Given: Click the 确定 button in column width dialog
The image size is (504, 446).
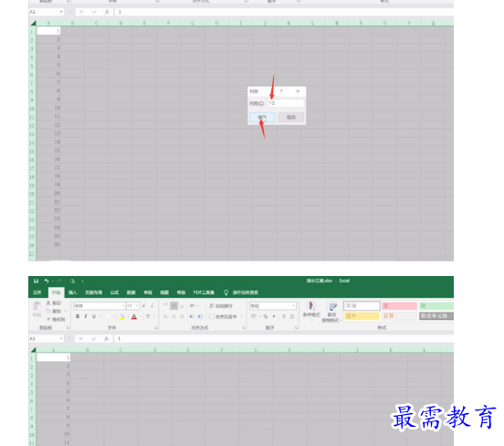Looking at the screenshot, I should [262, 117].
